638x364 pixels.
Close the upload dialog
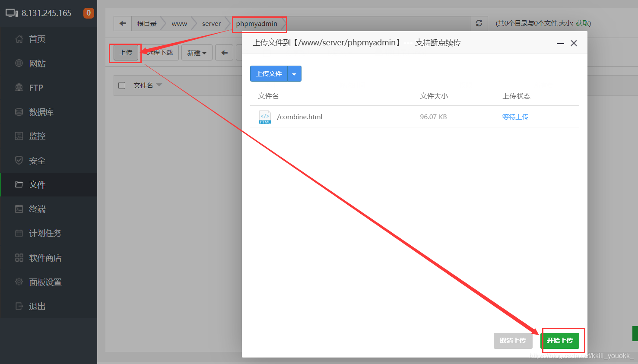(x=574, y=43)
